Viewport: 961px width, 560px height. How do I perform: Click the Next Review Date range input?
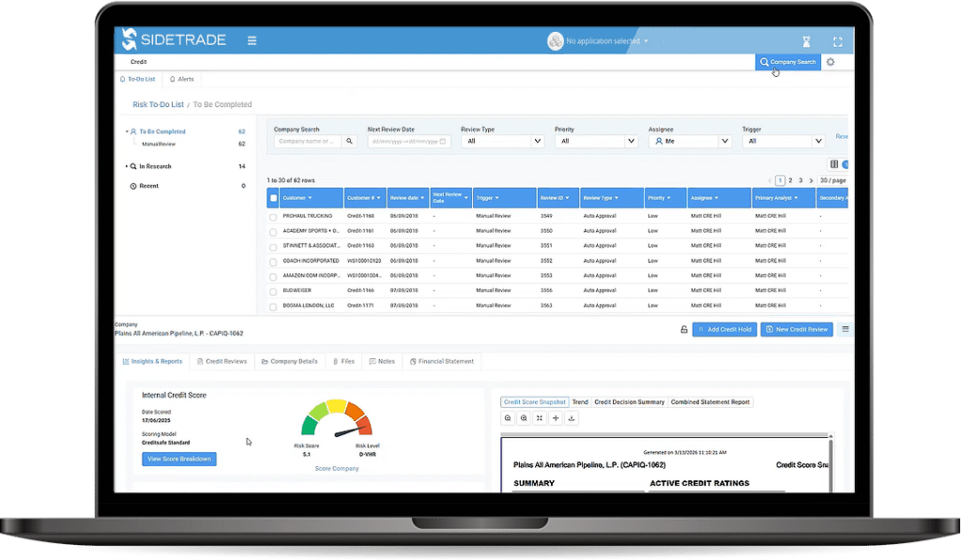click(409, 141)
